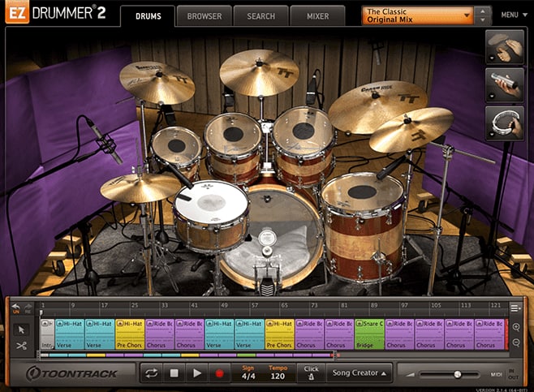Adjust the master volume slider

450,375
